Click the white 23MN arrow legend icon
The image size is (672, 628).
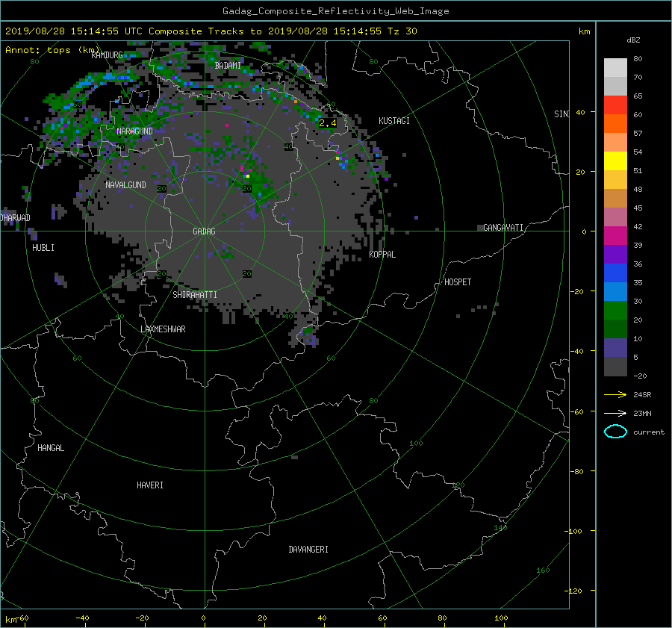pos(615,413)
